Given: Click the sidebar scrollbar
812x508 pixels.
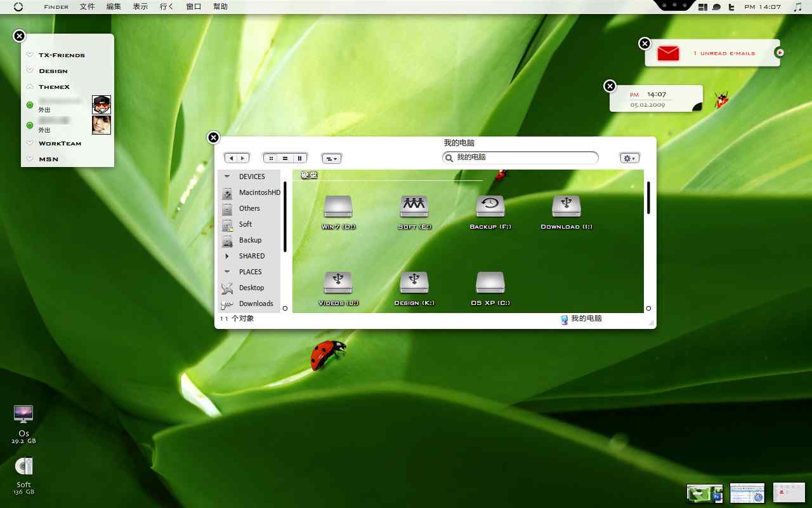Looking at the screenshot, I should [x=285, y=217].
